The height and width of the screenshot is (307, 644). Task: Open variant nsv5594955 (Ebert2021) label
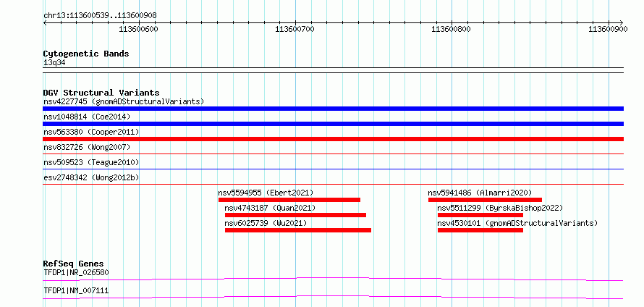coord(266,193)
